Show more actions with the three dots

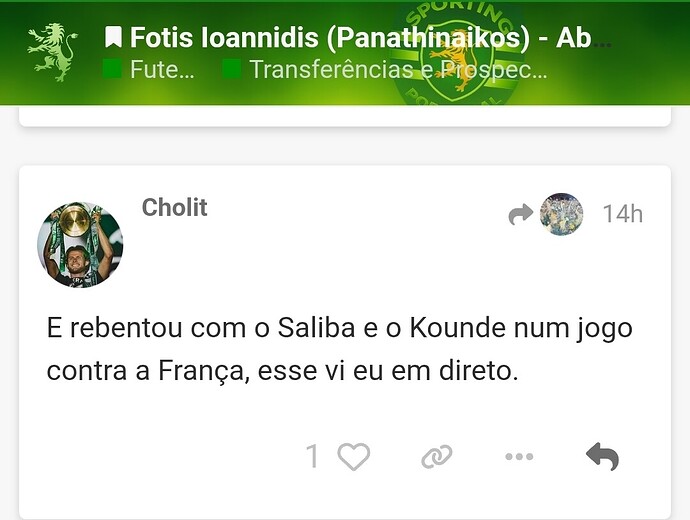pos(519,457)
